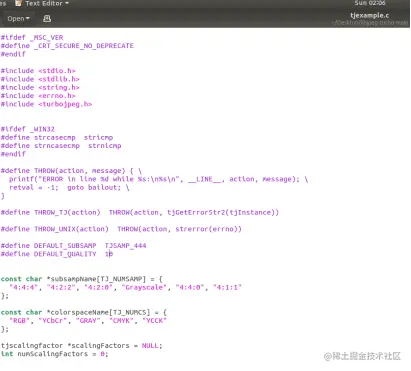Click the strerror(errno) call

click(x=208, y=229)
